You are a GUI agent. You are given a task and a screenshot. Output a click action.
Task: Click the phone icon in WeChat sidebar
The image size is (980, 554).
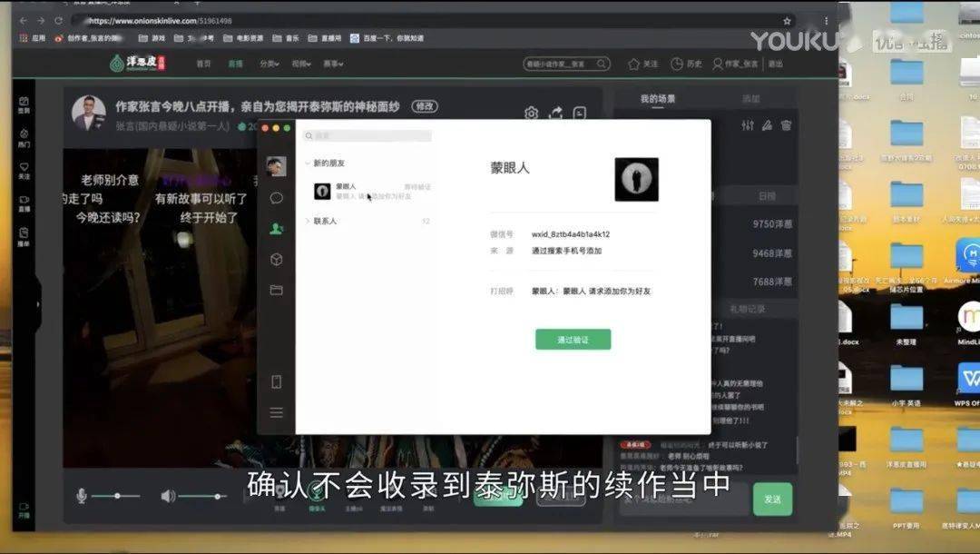[x=276, y=381]
